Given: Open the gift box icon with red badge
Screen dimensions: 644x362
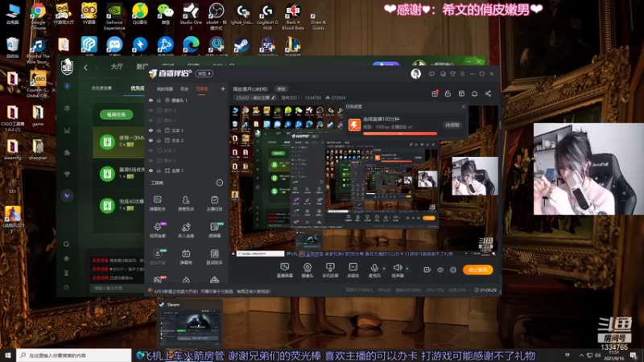Looking at the screenshot, I should pos(435,93).
